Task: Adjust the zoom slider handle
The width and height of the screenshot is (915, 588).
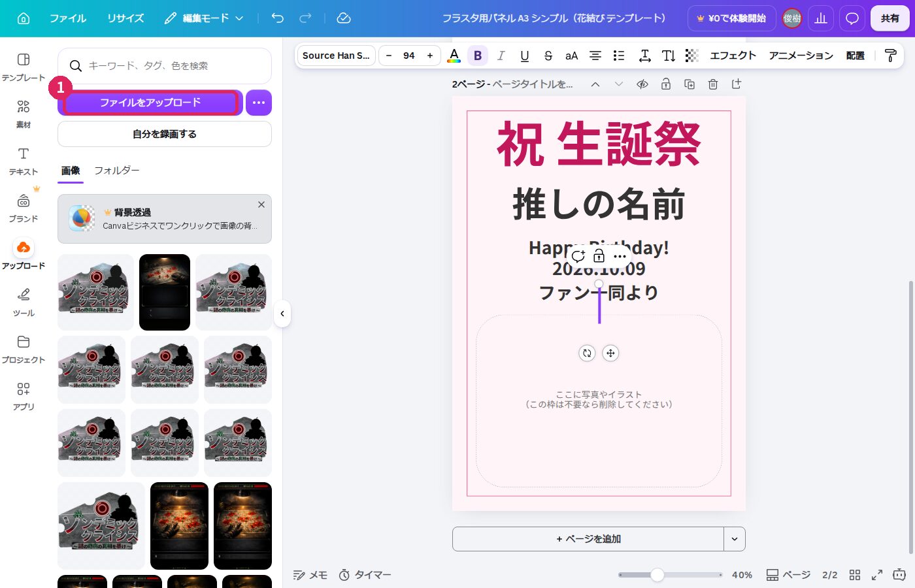Action: point(657,575)
